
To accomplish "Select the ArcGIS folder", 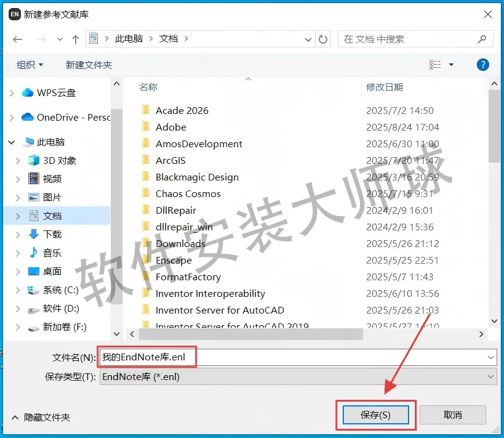I will 164,161.
